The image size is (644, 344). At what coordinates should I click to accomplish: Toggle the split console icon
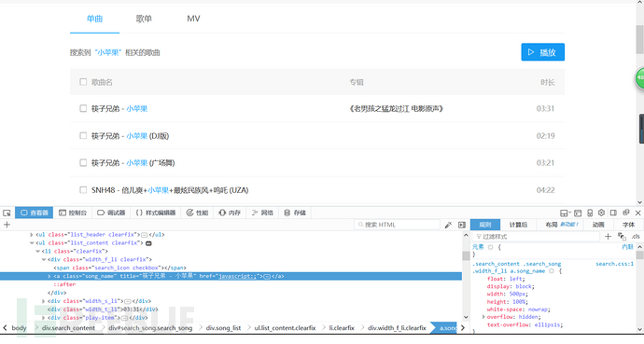(x=578, y=213)
